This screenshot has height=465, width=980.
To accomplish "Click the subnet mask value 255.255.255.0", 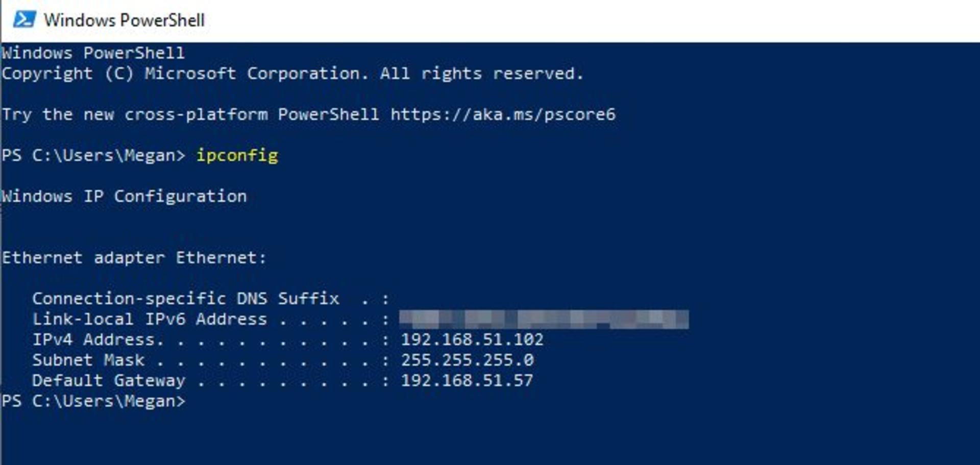I will pos(467,360).
